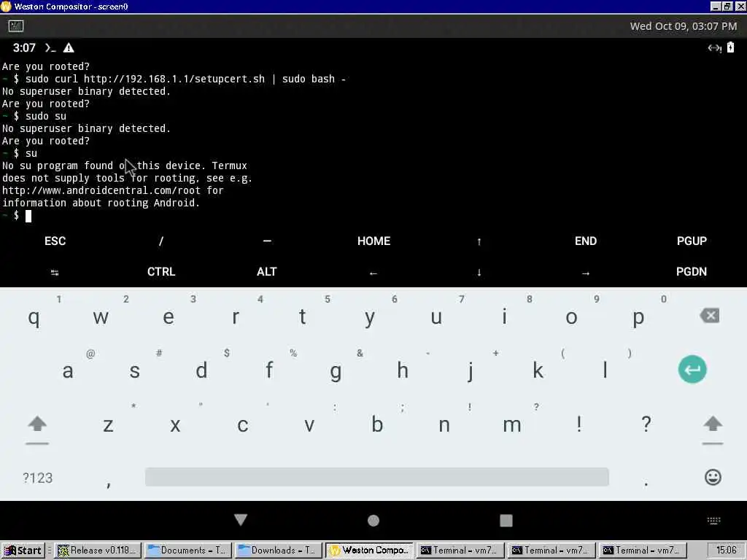Open the Start menu
Screen dimensions: 747x560
[23, 551]
